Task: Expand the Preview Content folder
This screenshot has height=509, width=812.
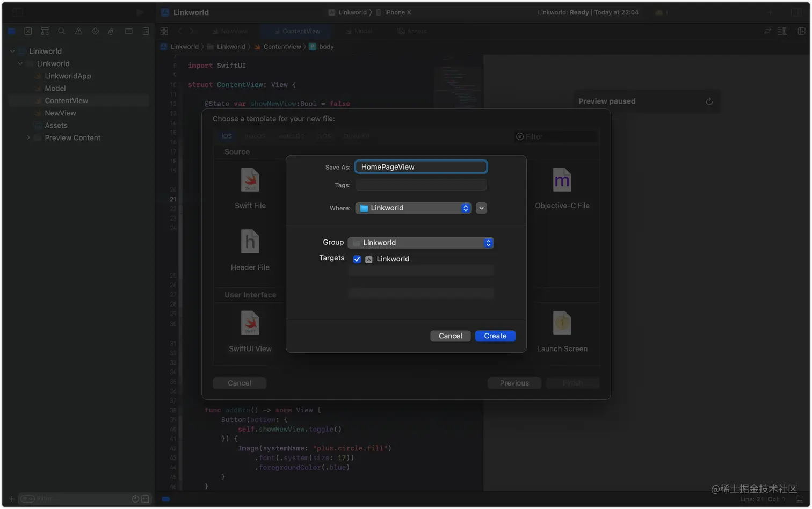Action: click(28, 137)
